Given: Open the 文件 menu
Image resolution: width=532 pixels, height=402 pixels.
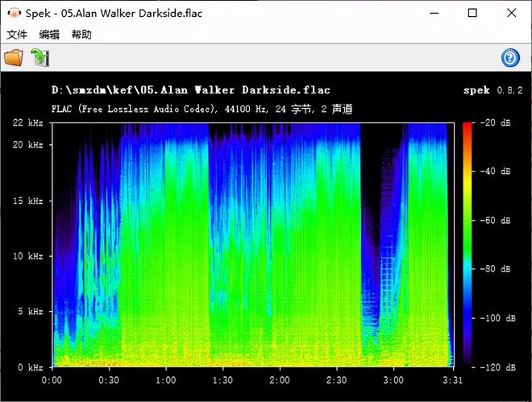Looking at the screenshot, I should pyautogui.click(x=17, y=35).
